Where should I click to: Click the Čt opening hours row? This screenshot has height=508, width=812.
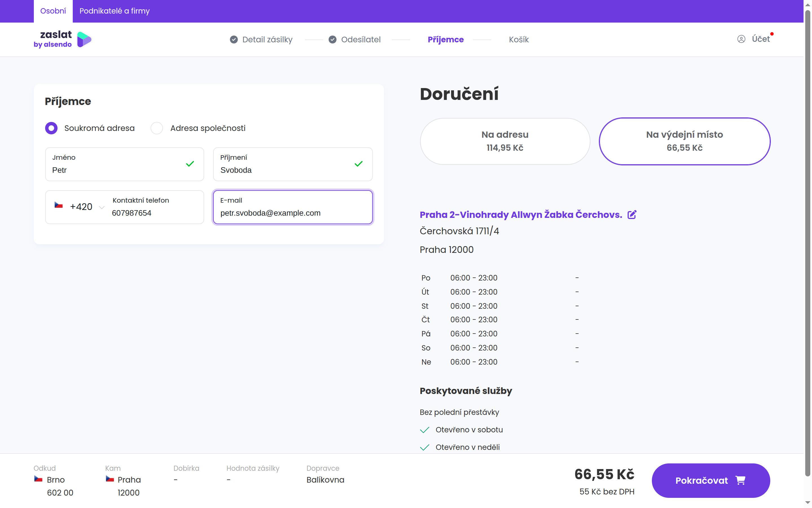click(x=500, y=319)
